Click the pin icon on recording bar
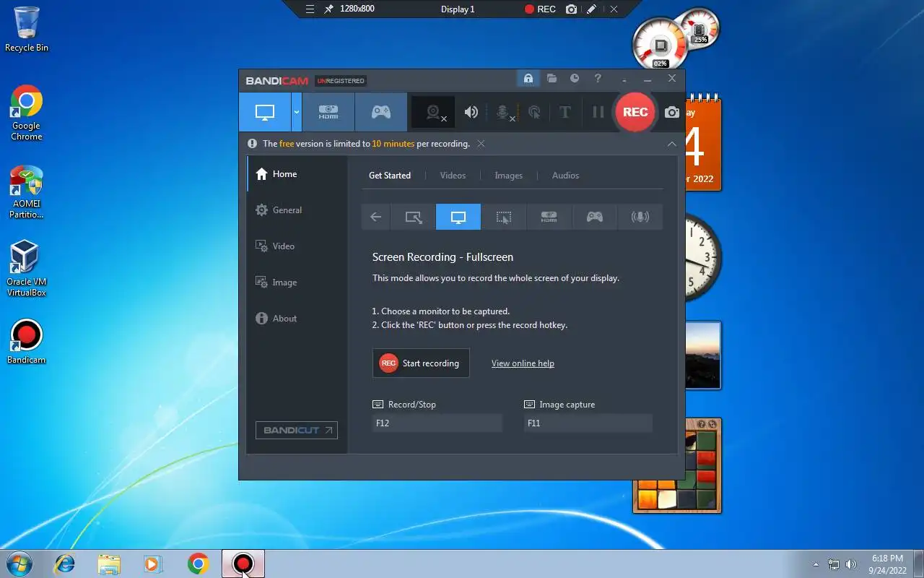The width and height of the screenshot is (924, 578). pyautogui.click(x=328, y=9)
